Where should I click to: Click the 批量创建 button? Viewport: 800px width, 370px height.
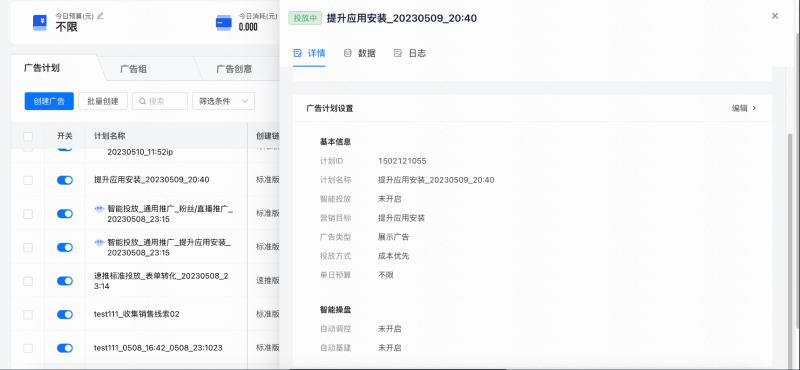point(103,101)
